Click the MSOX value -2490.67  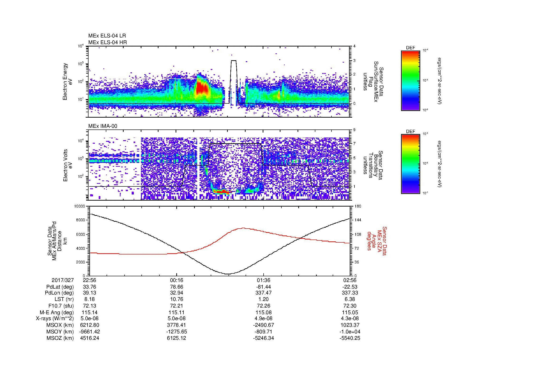263,325
